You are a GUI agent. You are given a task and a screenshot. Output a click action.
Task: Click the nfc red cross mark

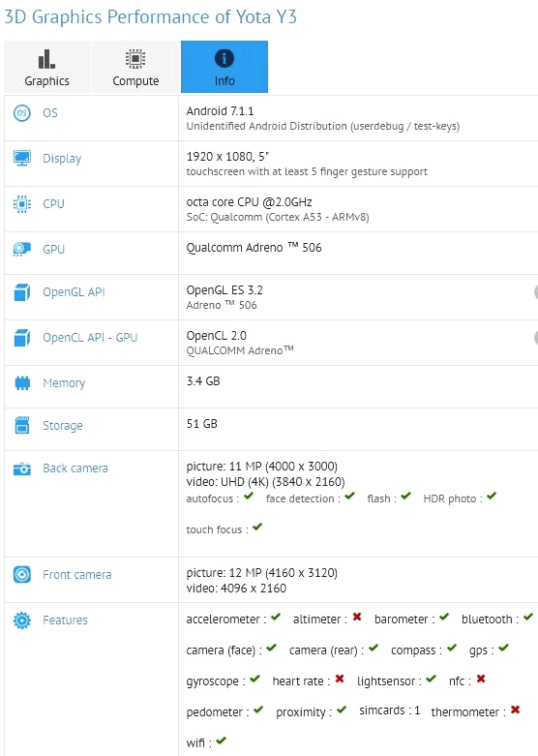pos(481,679)
